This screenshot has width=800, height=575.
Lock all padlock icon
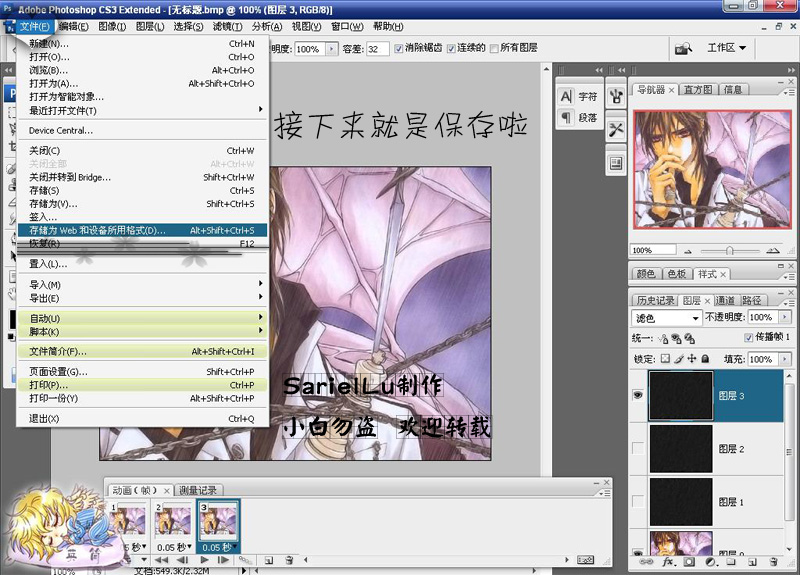pyautogui.click(x=705, y=359)
